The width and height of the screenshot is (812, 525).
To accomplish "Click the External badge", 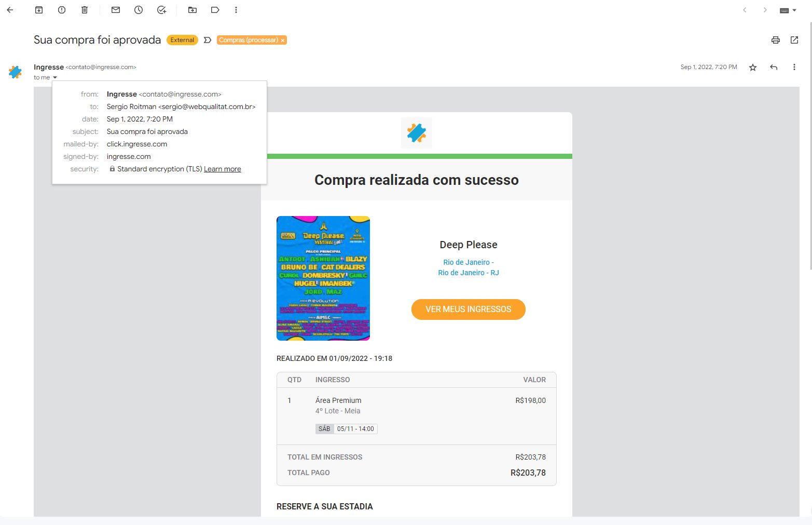I will pyautogui.click(x=182, y=40).
